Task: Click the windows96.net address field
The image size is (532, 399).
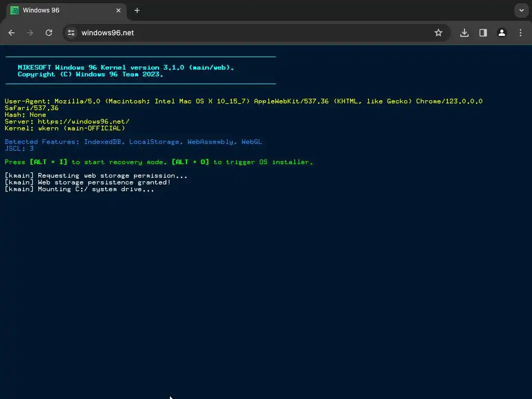Action: point(257,33)
